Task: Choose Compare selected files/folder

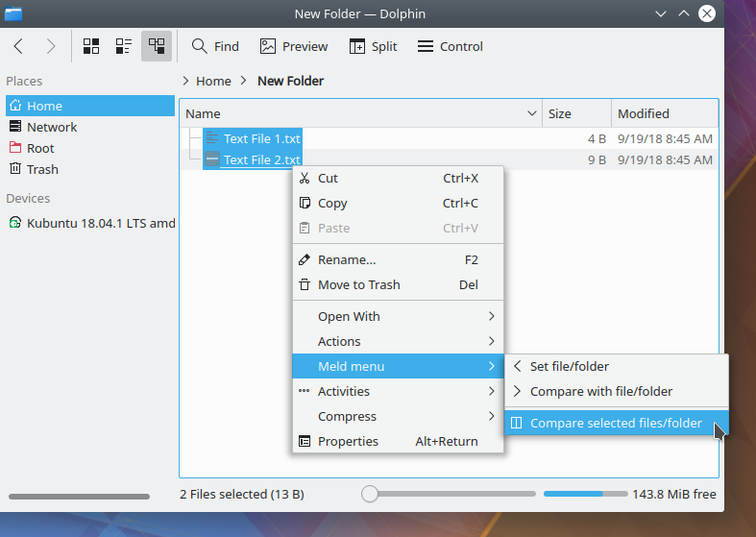Action: tap(616, 424)
